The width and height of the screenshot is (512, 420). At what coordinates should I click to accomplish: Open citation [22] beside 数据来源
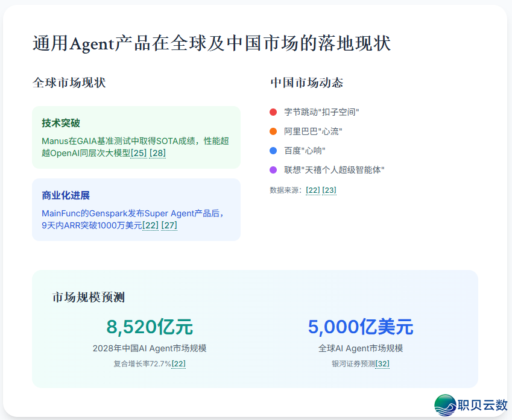(313, 190)
